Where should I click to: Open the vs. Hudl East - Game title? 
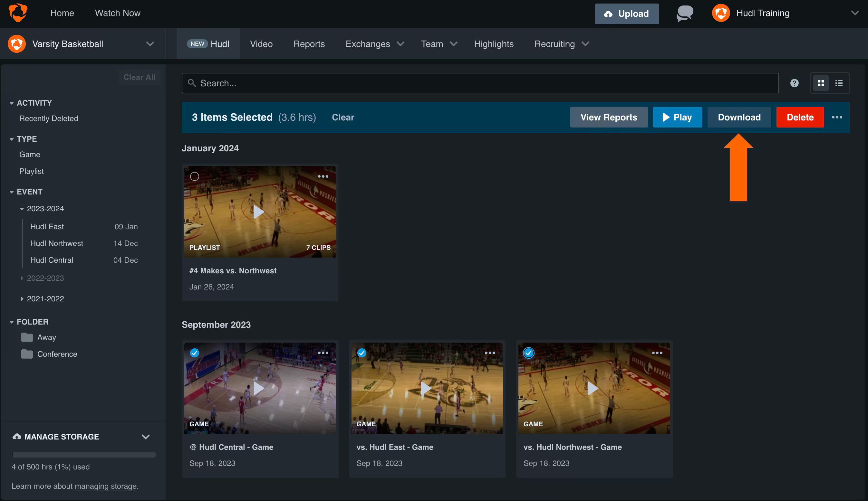coord(395,447)
